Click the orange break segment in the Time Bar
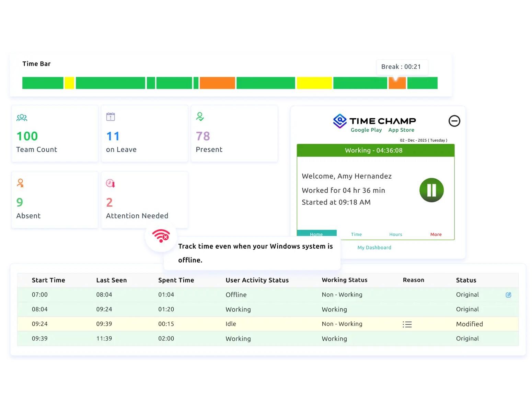 [397, 83]
